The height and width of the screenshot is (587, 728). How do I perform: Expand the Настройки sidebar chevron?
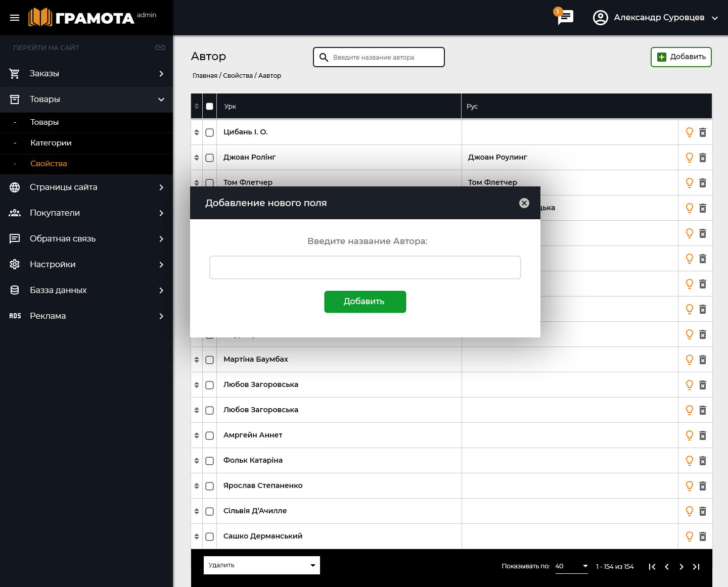click(x=161, y=265)
